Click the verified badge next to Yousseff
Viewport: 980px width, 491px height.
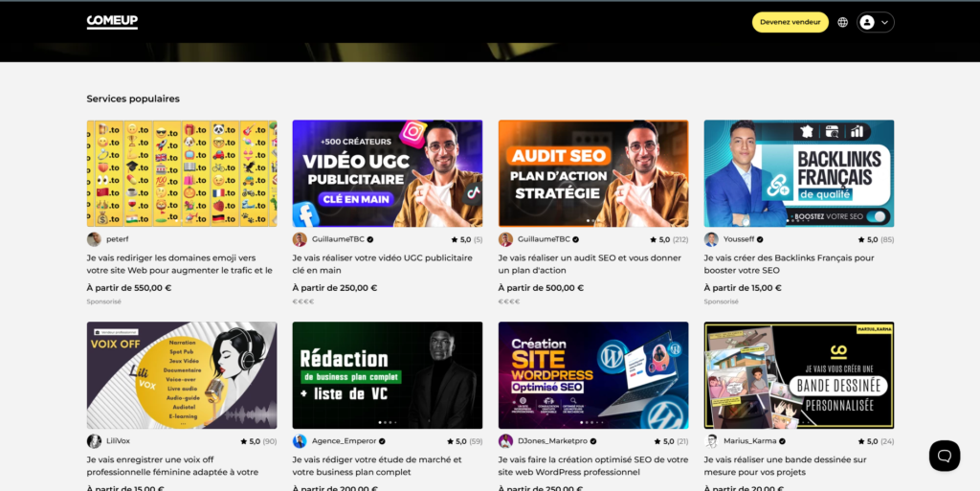[x=760, y=239]
